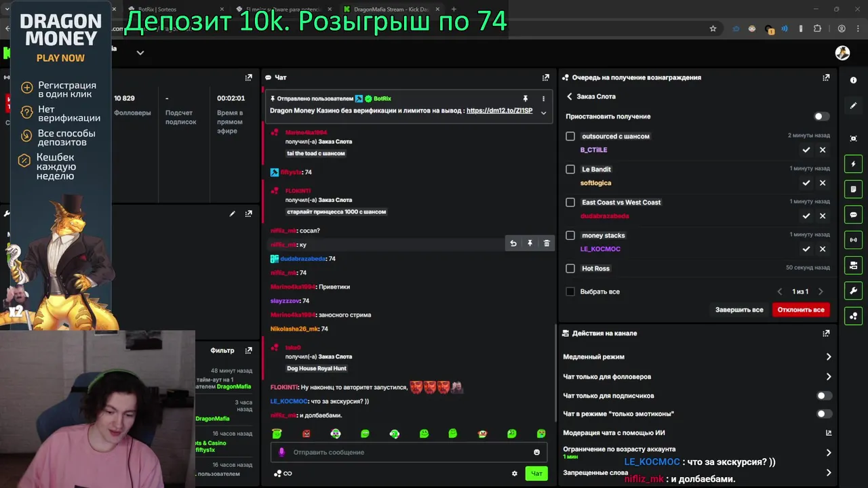Viewport: 868px width, 488px height.
Task: Focus the Отправить сообщение input field
Action: click(408, 452)
